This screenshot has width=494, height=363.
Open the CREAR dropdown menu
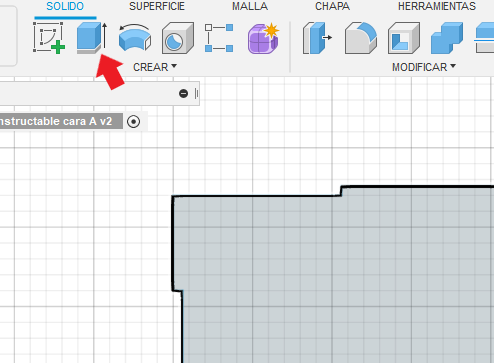[155, 67]
